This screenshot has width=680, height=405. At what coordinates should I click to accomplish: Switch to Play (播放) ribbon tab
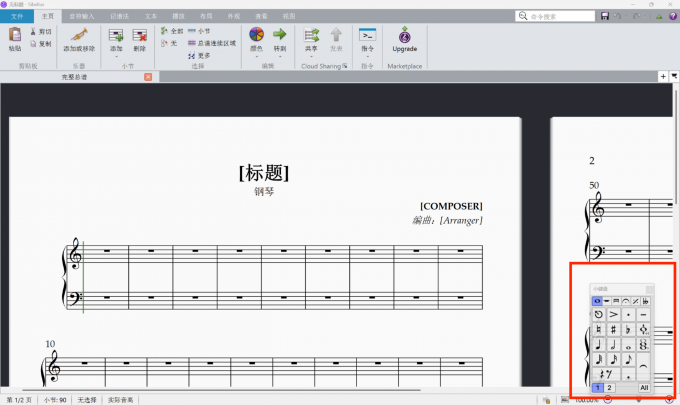(178, 16)
